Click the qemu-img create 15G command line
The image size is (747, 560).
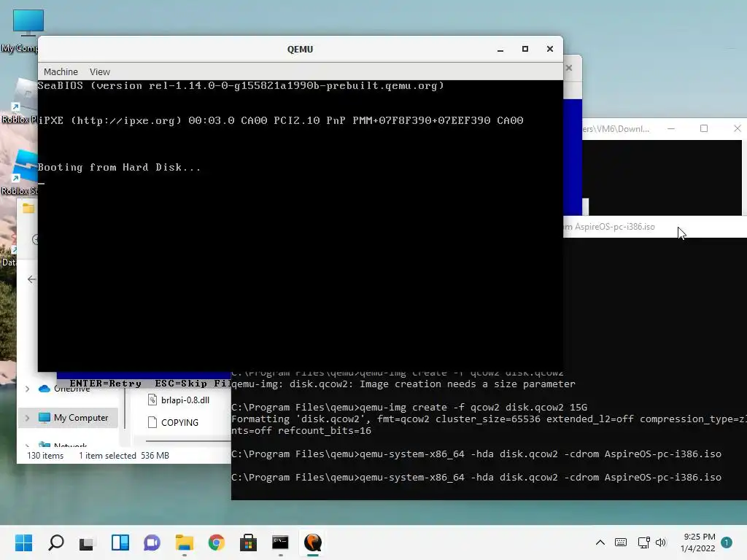[409, 407]
